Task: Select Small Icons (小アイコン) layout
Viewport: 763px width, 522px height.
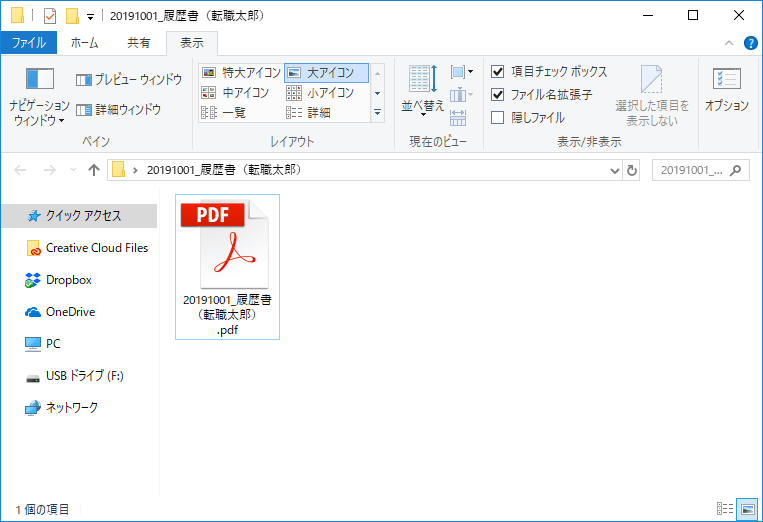Action: [320, 92]
